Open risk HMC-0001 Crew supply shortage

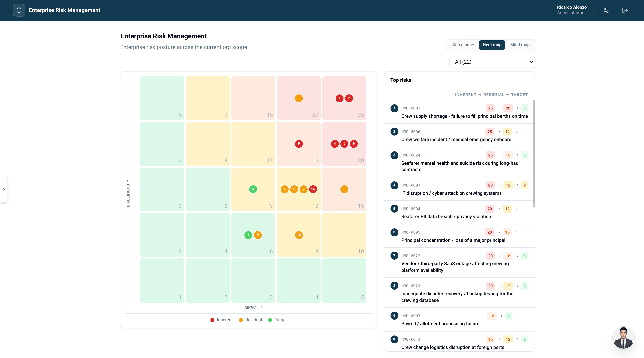pyautogui.click(x=459, y=112)
